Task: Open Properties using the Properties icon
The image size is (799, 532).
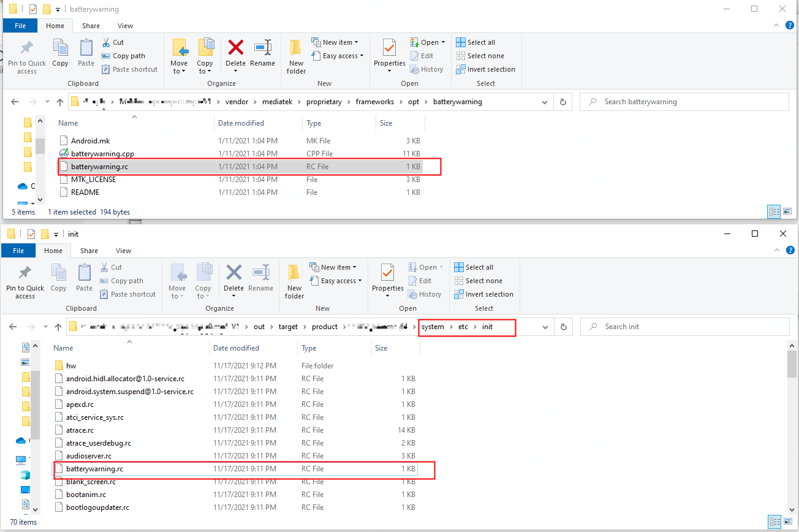Action: coord(389,55)
